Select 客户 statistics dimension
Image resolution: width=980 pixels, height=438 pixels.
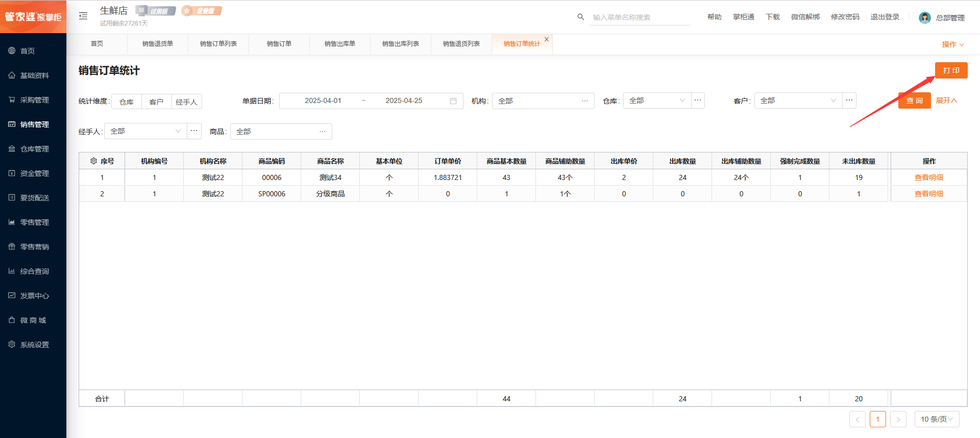click(156, 102)
